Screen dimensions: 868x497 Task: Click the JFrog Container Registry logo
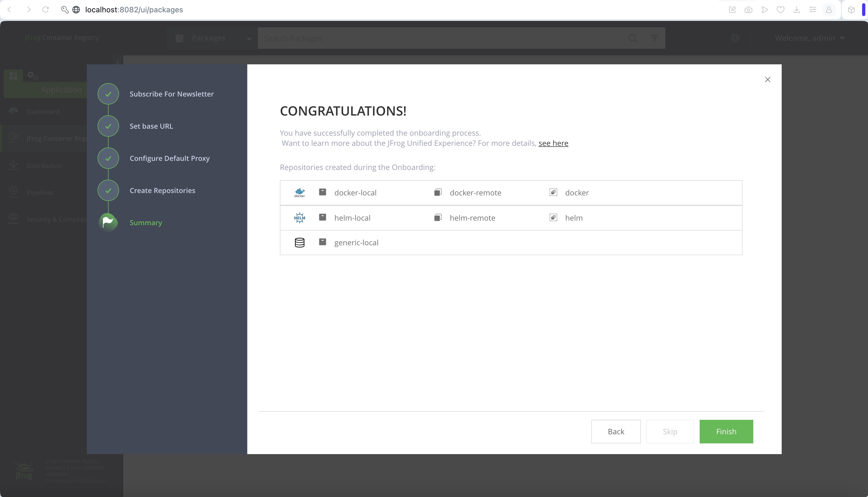point(61,38)
